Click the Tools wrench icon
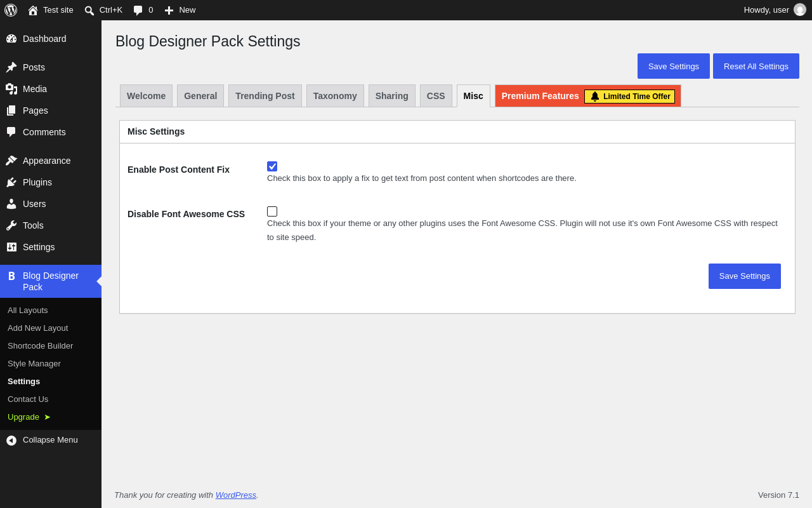The height and width of the screenshot is (508, 812). coord(11,225)
